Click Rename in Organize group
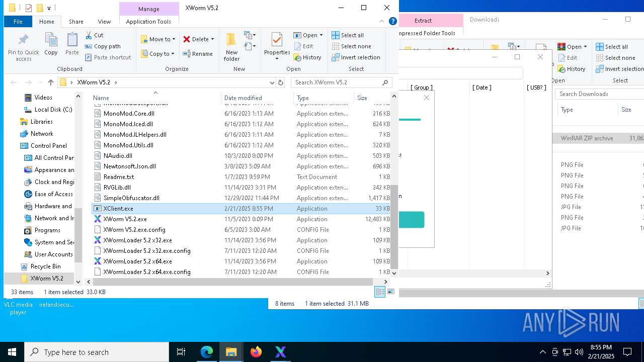Image resolution: width=644 pixels, height=362 pixels. point(197,54)
